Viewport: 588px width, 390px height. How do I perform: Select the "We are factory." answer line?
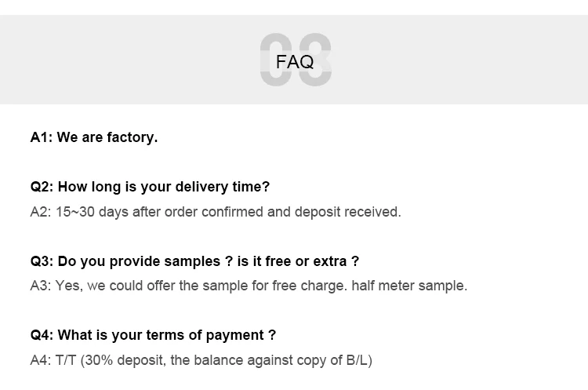[x=107, y=137]
